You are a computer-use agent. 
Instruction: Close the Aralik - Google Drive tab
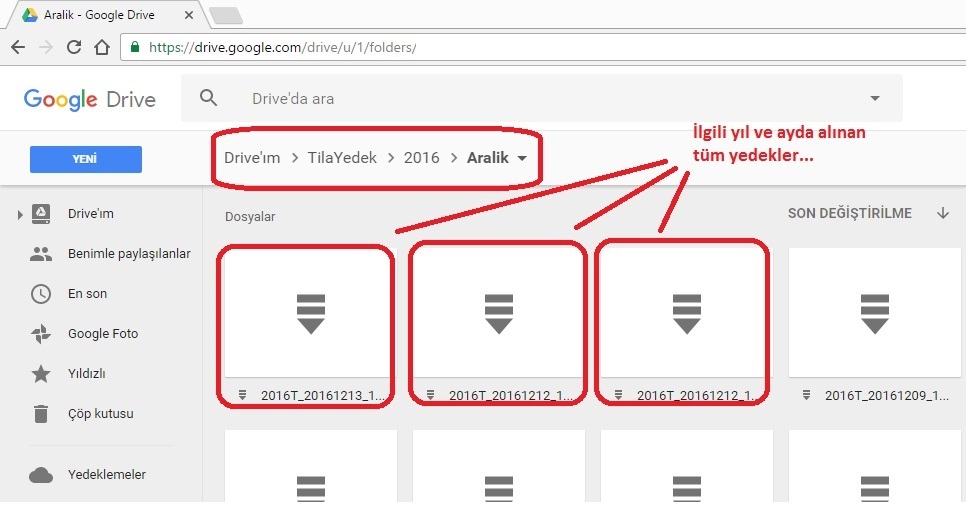click(189, 15)
